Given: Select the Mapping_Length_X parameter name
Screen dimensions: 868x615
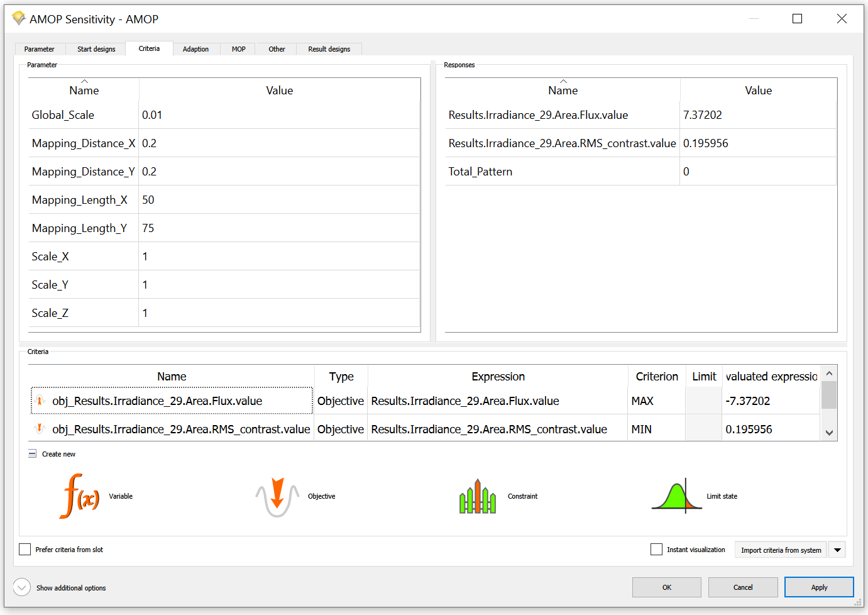Looking at the screenshot, I should coord(80,200).
